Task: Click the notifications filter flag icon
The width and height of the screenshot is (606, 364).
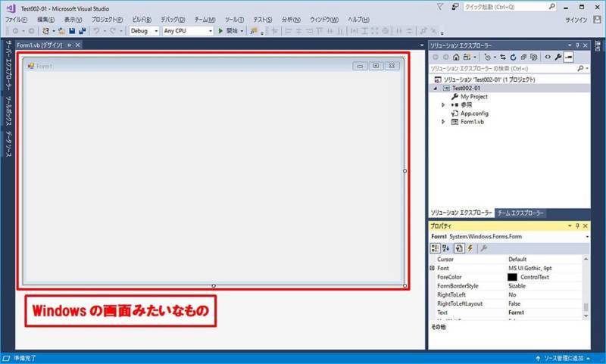Action: point(440,7)
